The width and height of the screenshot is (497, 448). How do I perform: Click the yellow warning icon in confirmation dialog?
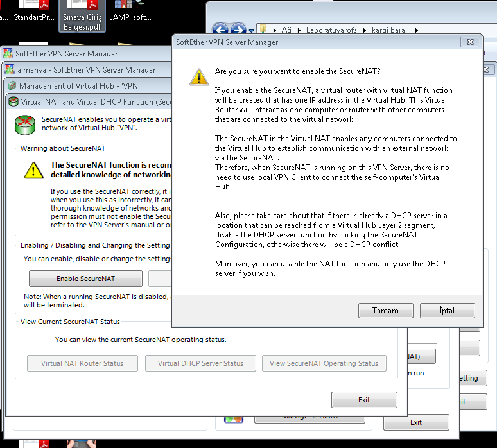(x=199, y=77)
